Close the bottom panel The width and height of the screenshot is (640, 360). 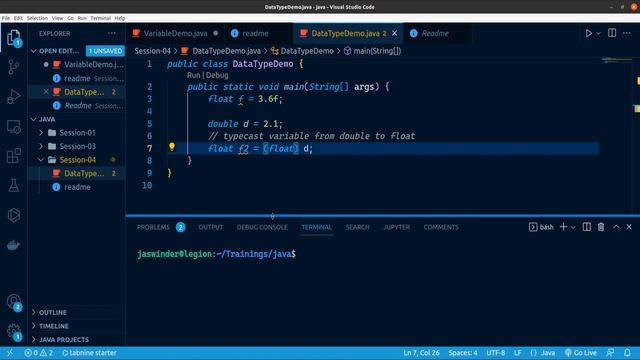pyautogui.click(x=629, y=227)
